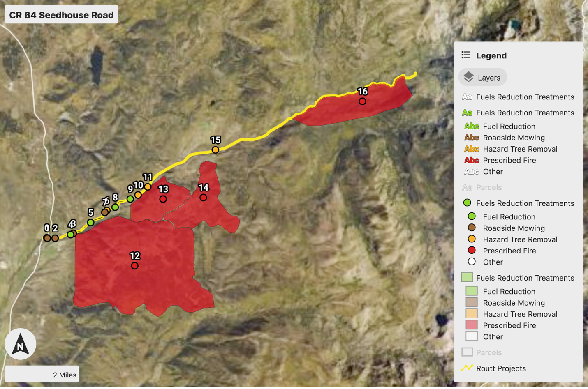Viewport: 588px width, 389px height.
Task: Click 'Other' in polygon legend
Action: click(x=493, y=337)
